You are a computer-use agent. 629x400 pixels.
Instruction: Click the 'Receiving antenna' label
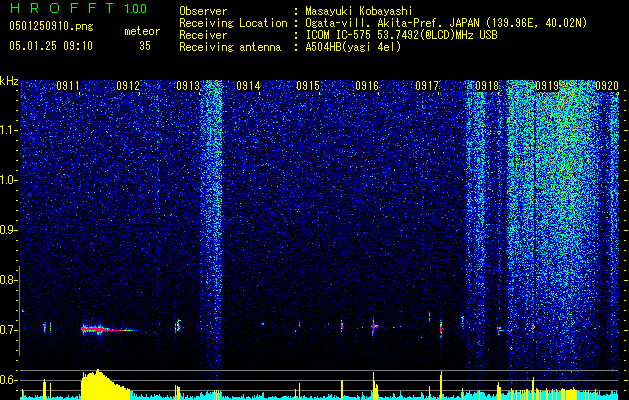click(x=230, y=47)
